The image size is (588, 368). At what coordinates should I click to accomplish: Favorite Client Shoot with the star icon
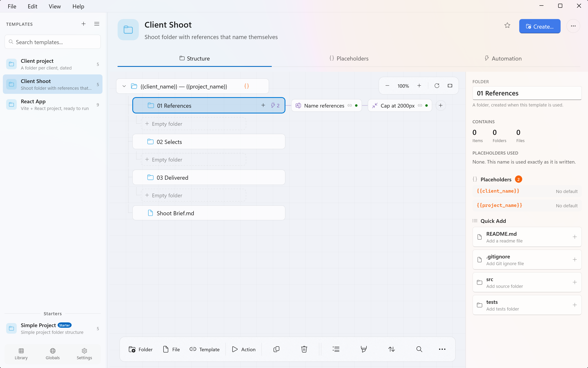507,26
